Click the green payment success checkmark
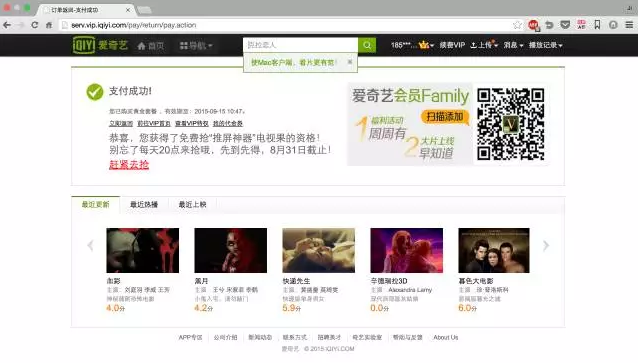 pyautogui.click(x=95, y=92)
